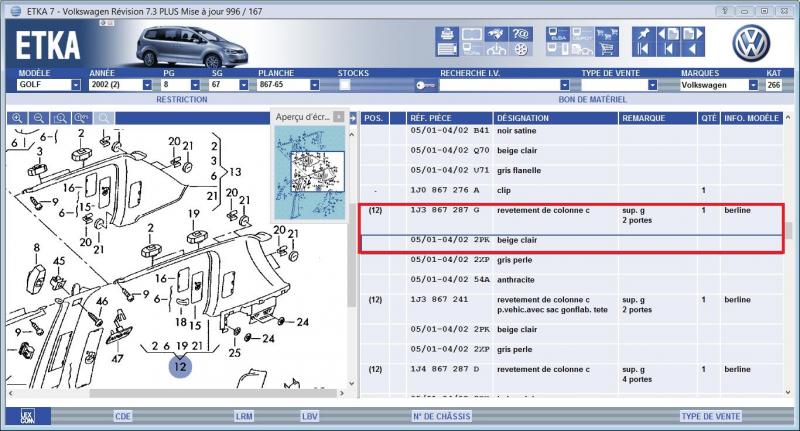This screenshot has width=800, height=431.
Task: Open the PLANCHE dropdown showing 867-65
Action: tap(314, 85)
